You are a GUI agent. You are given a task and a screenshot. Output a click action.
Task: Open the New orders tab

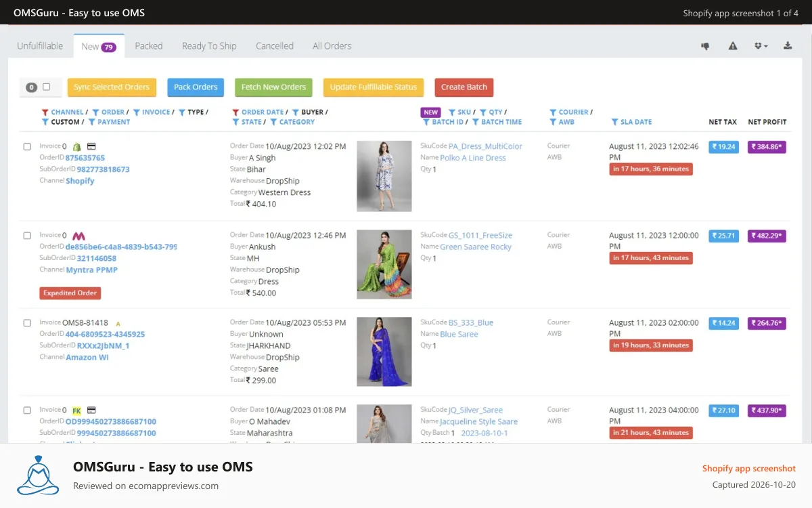click(x=99, y=46)
